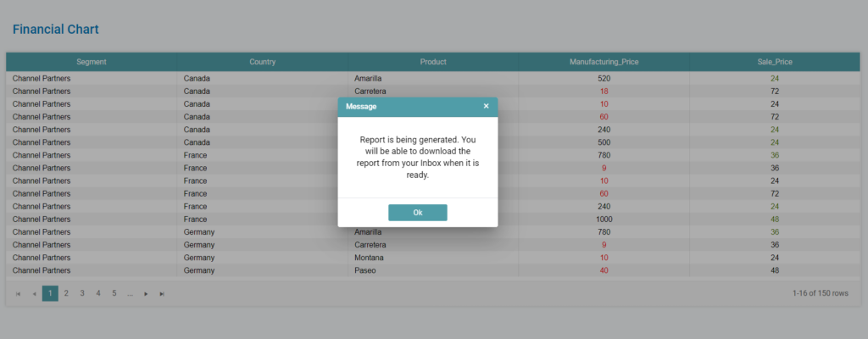Go to first page icon
The image size is (868, 339).
(x=18, y=294)
